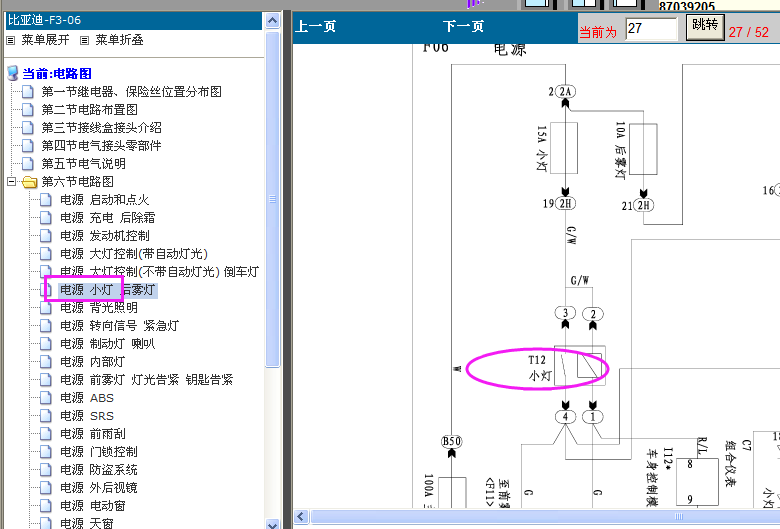Open 电源 内部灯 diagram

click(93, 362)
